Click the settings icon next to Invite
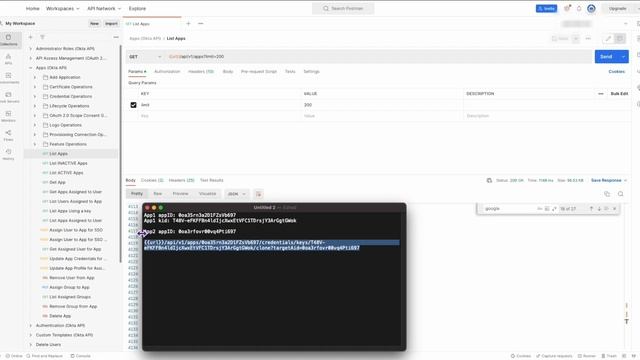640x360 pixels. [x=567, y=9]
